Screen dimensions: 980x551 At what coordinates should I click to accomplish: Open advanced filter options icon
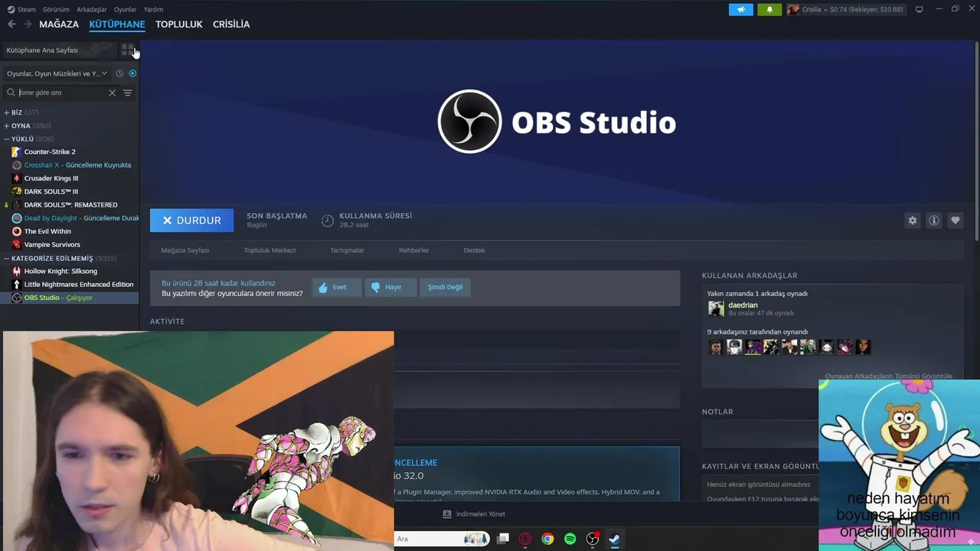[128, 93]
